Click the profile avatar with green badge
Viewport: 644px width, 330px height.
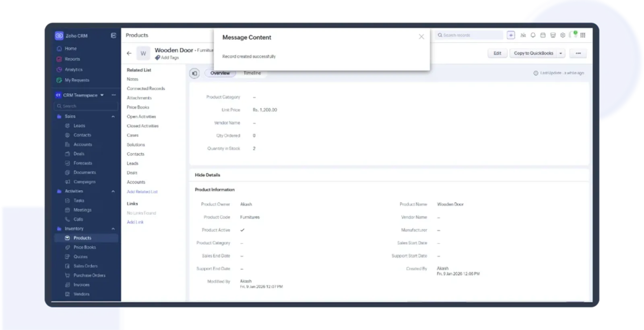tap(573, 35)
